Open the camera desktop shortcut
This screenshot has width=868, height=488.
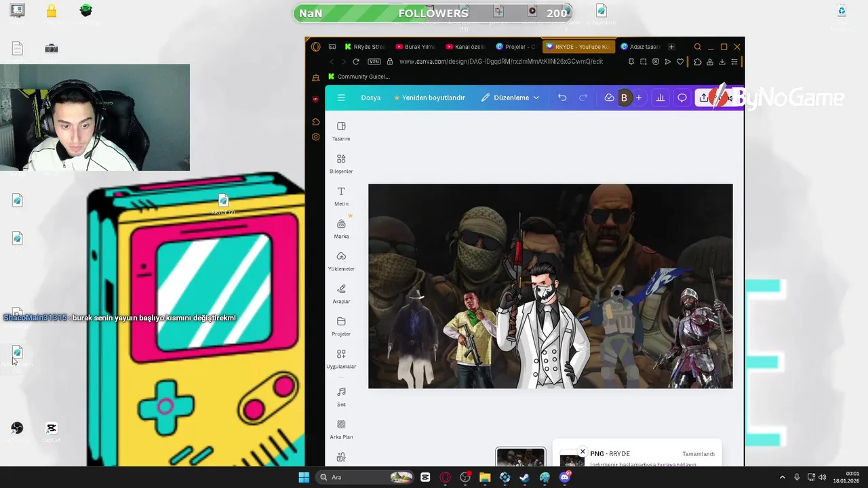tap(52, 49)
